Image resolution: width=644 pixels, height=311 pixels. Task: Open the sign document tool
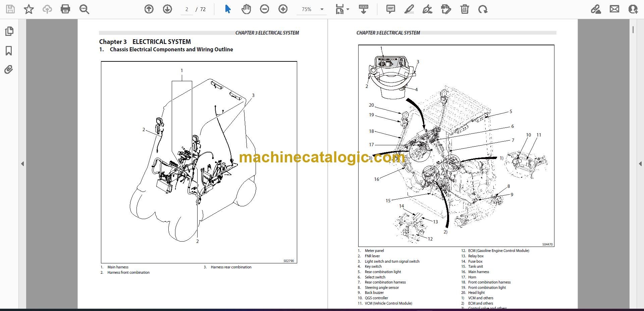pos(427,9)
